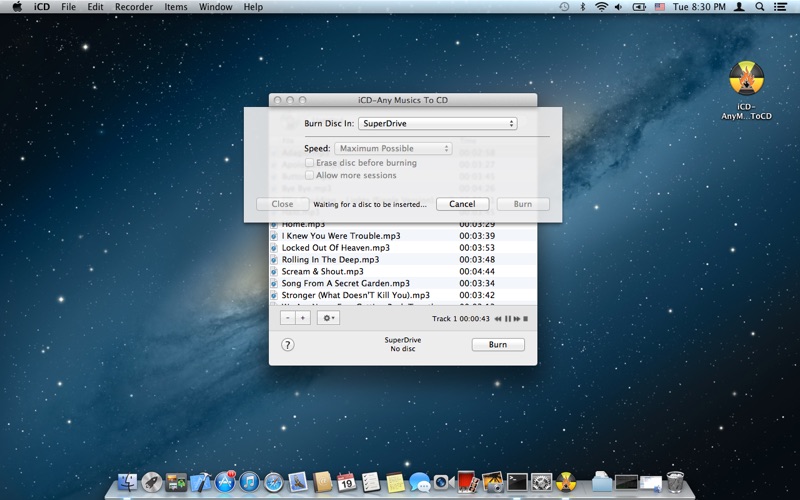Open the Help menu
The height and width of the screenshot is (500, 800).
(x=253, y=7)
